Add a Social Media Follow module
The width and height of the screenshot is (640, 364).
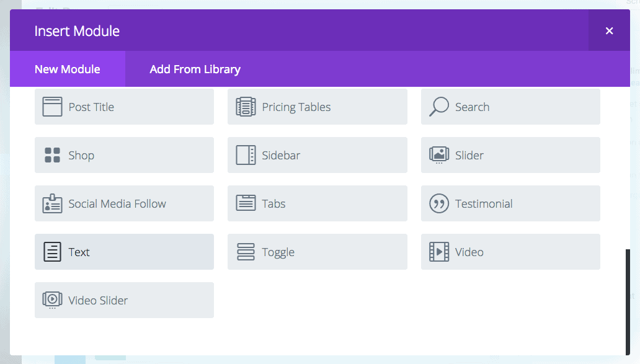[124, 203]
